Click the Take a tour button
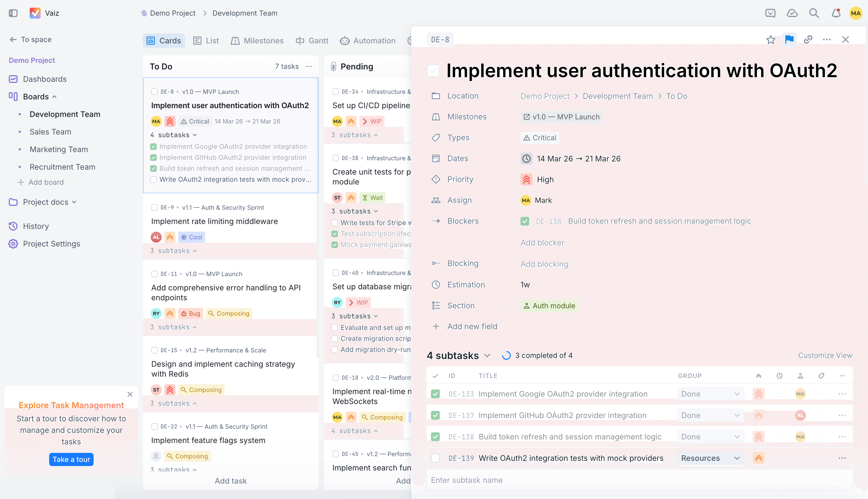 coord(71,459)
